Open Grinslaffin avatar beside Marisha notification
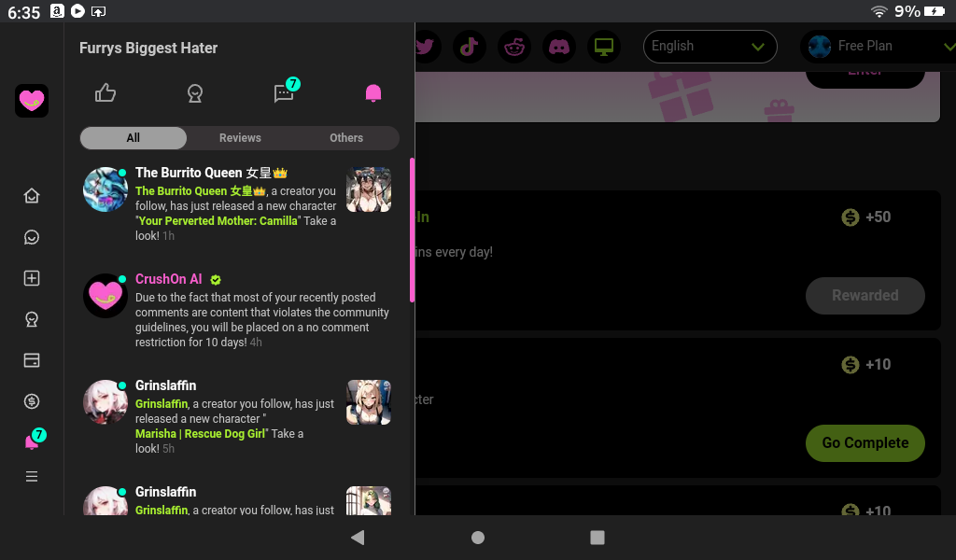The width and height of the screenshot is (956, 560). [105, 402]
